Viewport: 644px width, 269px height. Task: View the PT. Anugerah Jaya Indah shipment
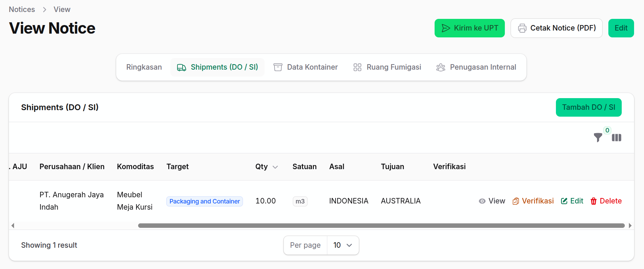[x=492, y=201]
